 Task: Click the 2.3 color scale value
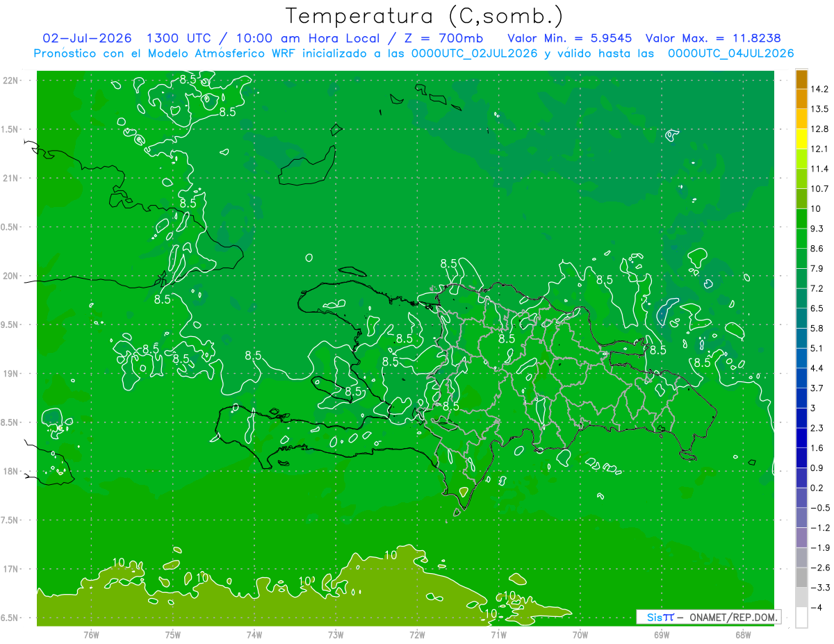(817, 428)
